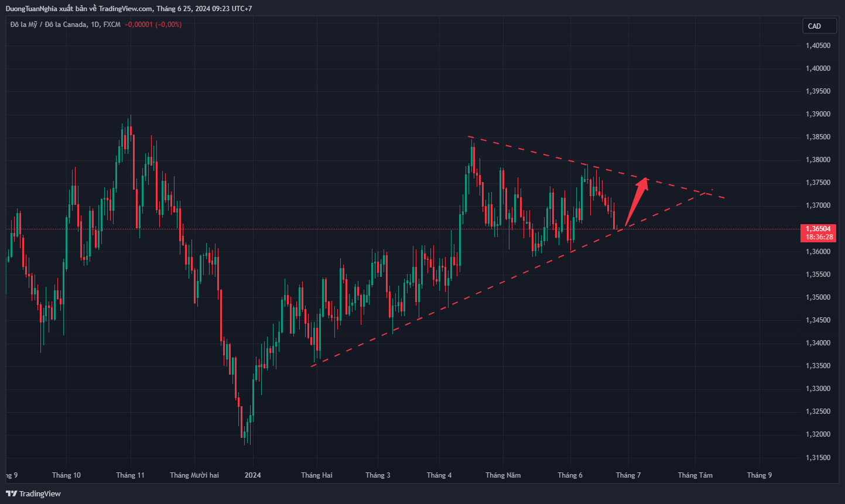Click the 1,39500 price axis label
Viewport: 845px width, 504px height.
pos(818,91)
